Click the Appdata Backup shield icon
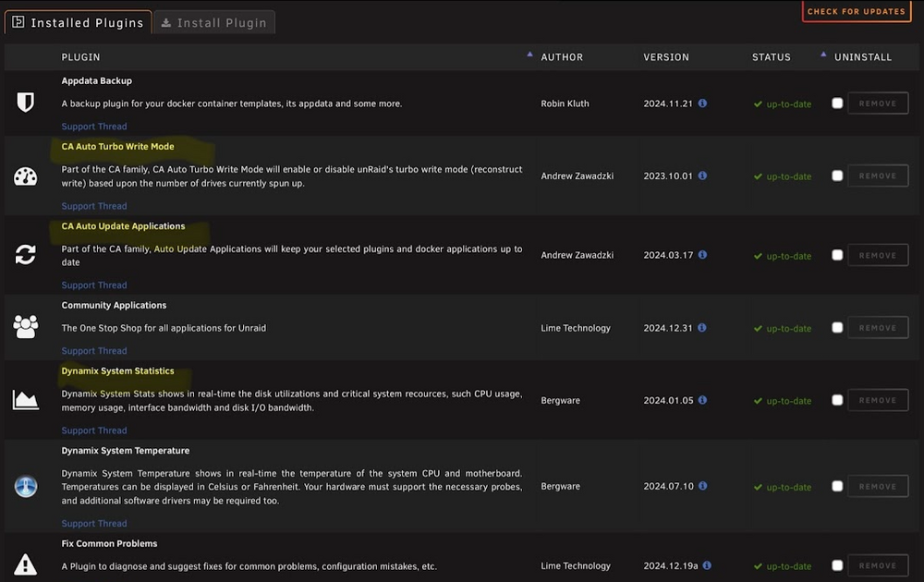This screenshot has height=582, width=924. [25, 103]
